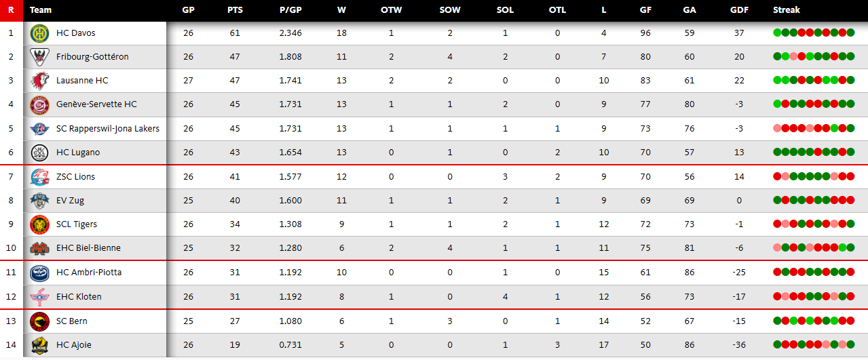The height and width of the screenshot is (360, 868).
Task: Click the ZSC Lions team logo
Action: coord(39,177)
